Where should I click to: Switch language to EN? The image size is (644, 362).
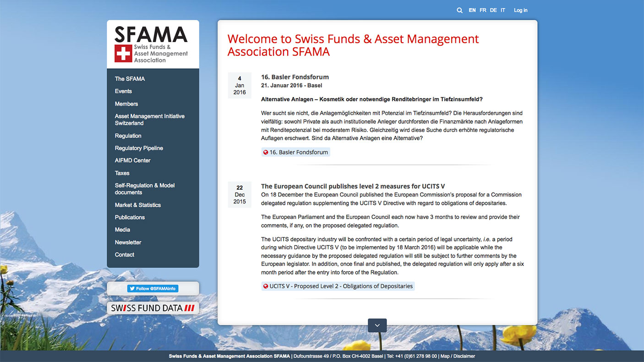click(472, 10)
